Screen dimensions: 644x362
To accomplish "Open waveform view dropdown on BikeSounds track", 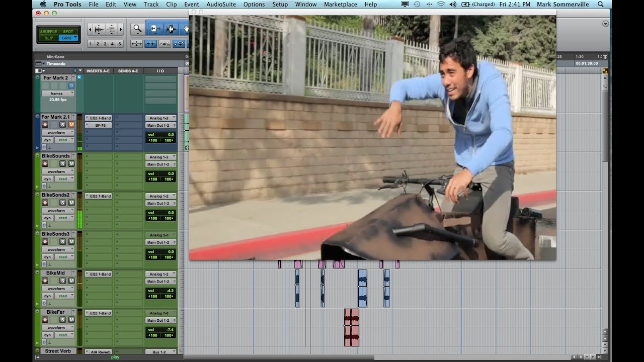I will [58, 171].
